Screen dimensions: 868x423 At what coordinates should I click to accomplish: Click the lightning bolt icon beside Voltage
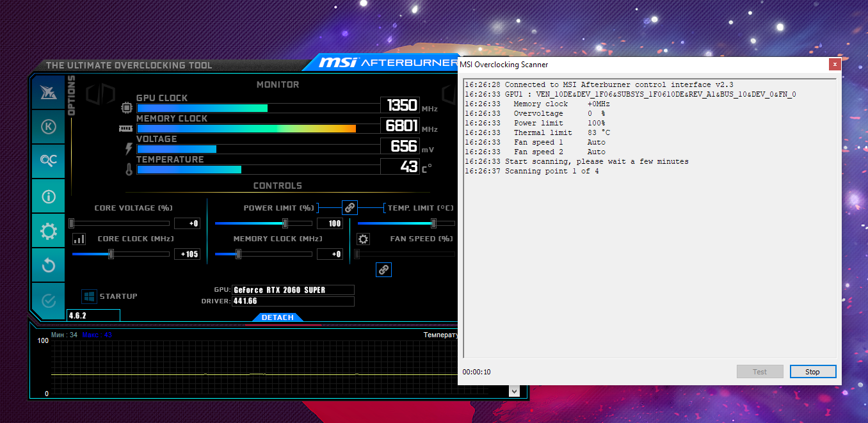[x=129, y=148]
